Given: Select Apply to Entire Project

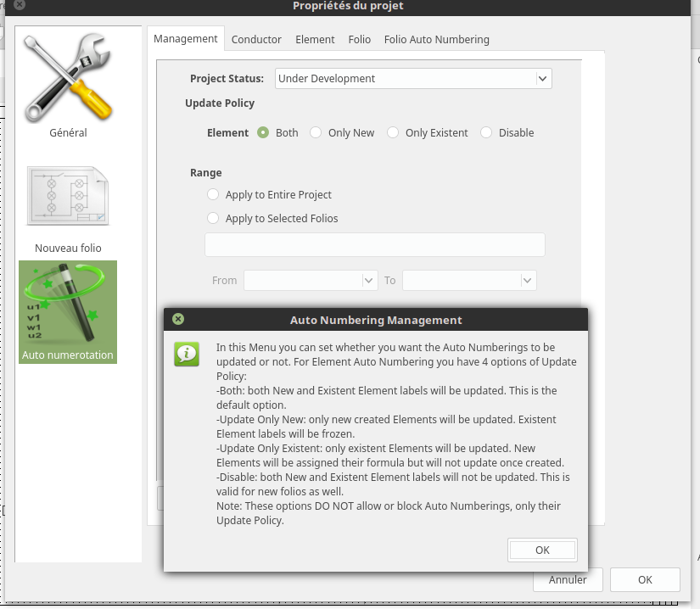Looking at the screenshot, I should click(213, 194).
